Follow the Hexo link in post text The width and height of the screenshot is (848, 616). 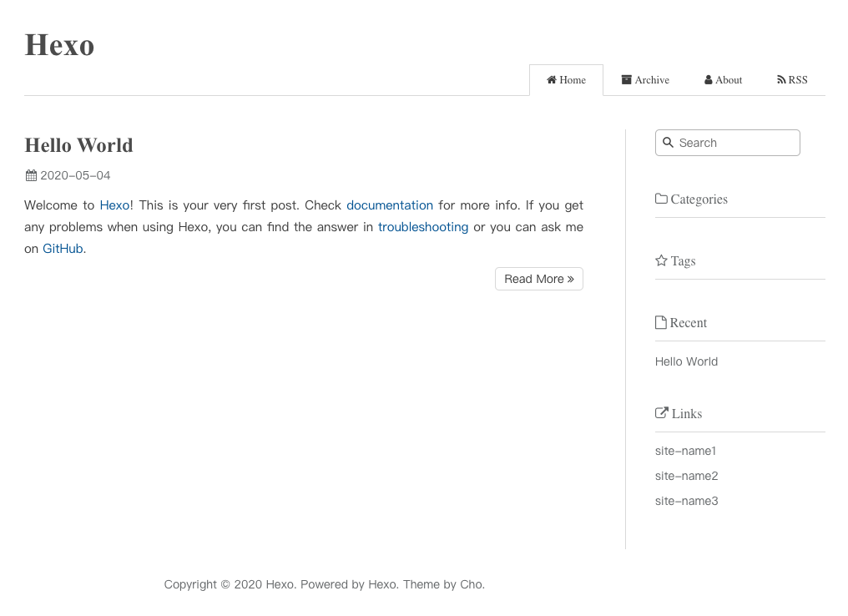pyautogui.click(x=114, y=205)
